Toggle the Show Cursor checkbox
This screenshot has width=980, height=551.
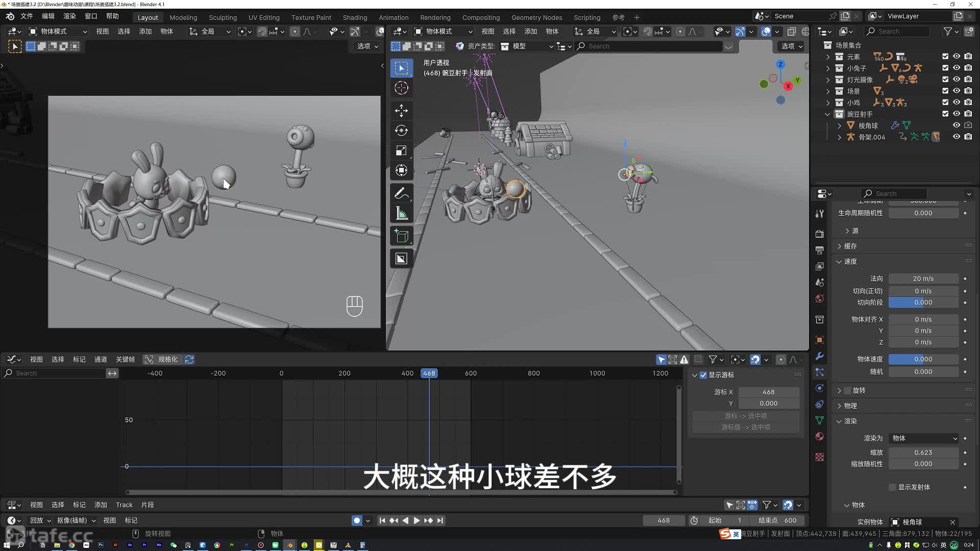[703, 375]
